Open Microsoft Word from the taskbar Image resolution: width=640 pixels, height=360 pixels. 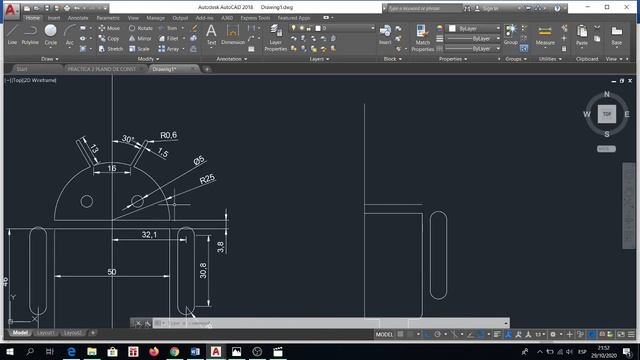point(195,351)
